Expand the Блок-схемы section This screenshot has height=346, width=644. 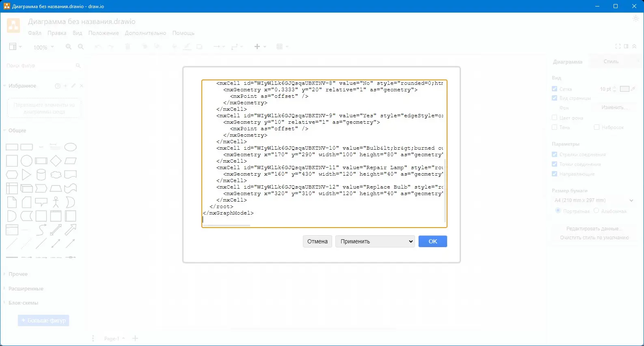point(23,303)
